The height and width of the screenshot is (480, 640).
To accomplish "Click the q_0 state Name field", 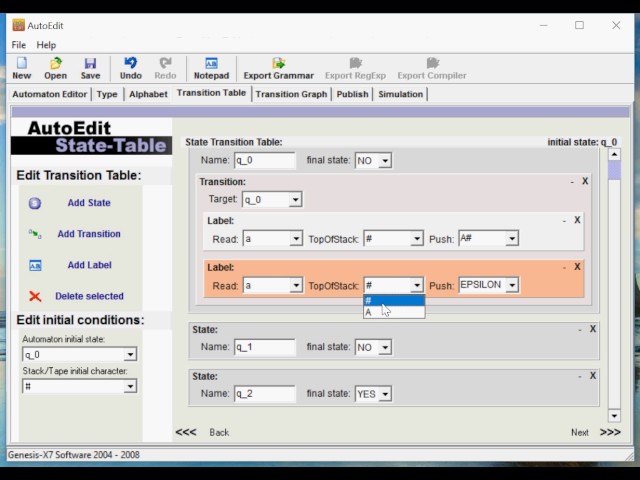I will [264, 161].
